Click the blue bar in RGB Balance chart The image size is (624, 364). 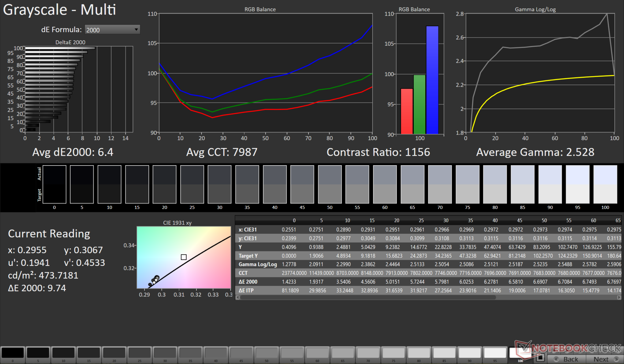[x=432, y=80]
